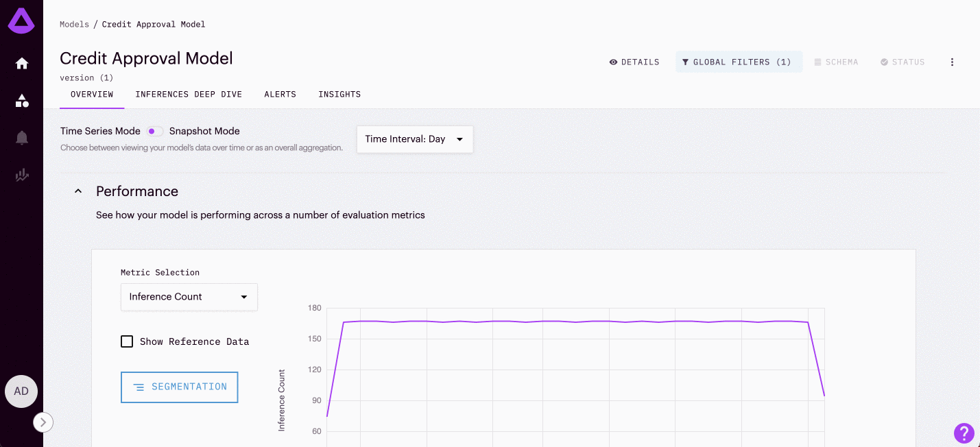Click the Segmentation button

coord(179,387)
